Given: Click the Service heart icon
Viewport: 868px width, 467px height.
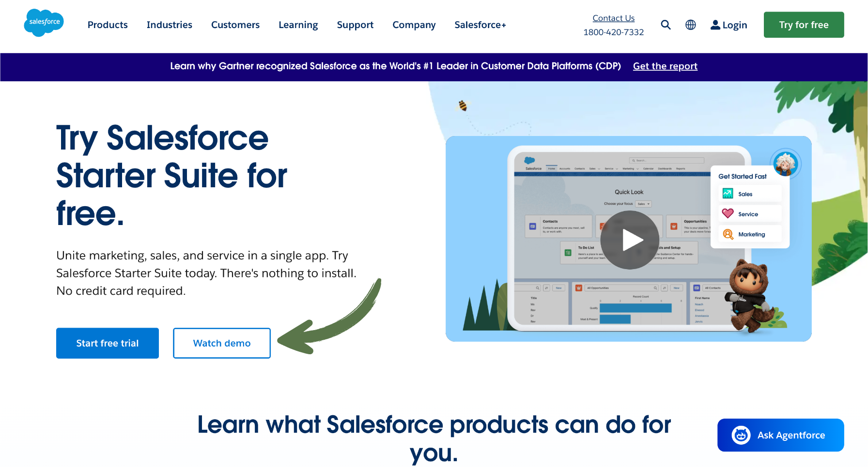Looking at the screenshot, I should 728,213.
